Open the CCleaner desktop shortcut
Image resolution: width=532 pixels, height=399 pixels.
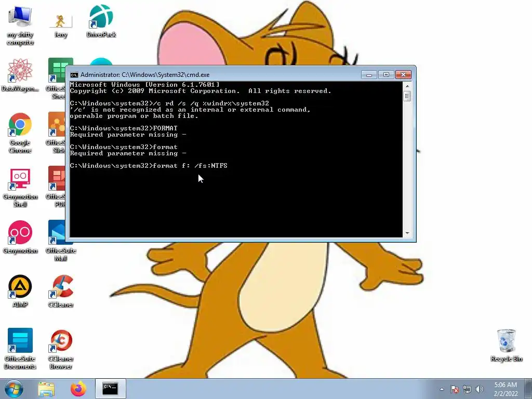point(61,291)
